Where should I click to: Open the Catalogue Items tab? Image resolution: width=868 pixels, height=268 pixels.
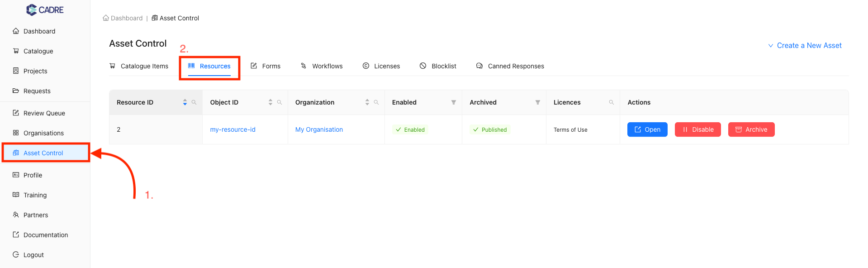pos(139,66)
